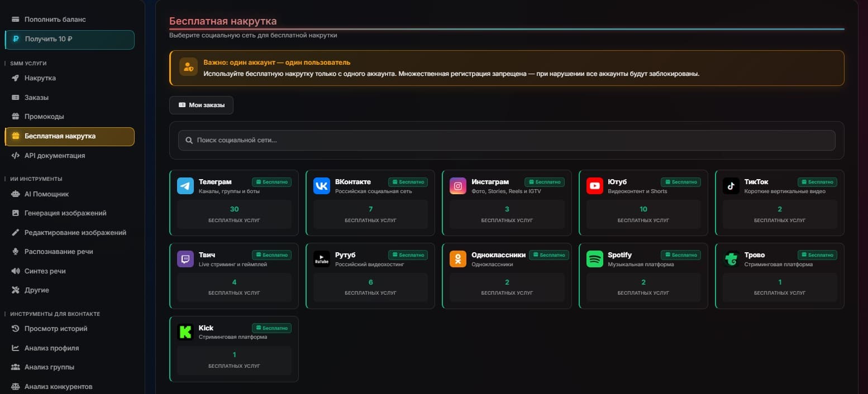Viewport: 868px width, 394px height.
Task: Click the Получить 10 ₽ button
Action: point(69,40)
